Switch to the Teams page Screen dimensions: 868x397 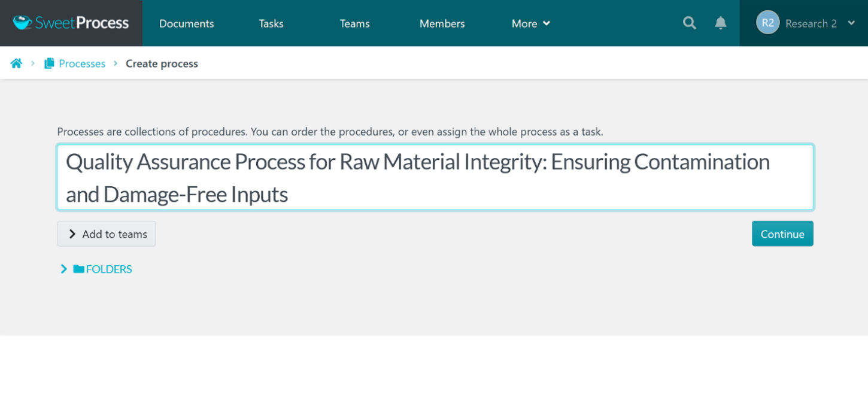(354, 23)
